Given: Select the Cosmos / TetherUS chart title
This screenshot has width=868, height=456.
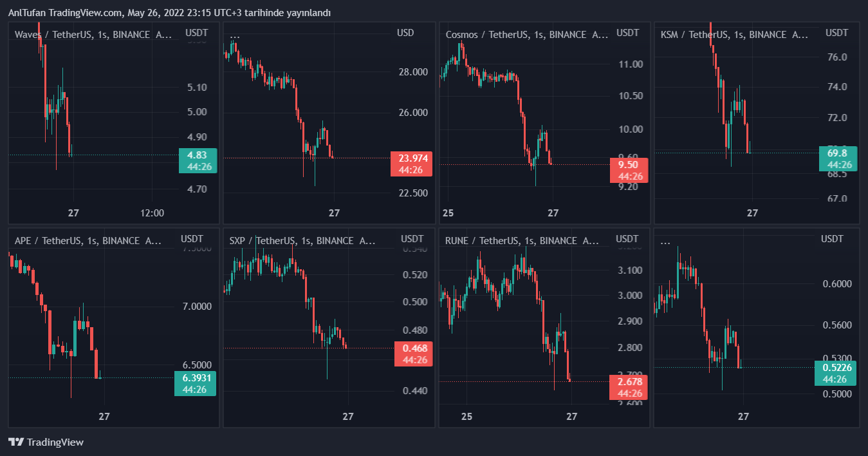Looking at the screenshot, I should point(526,35).
